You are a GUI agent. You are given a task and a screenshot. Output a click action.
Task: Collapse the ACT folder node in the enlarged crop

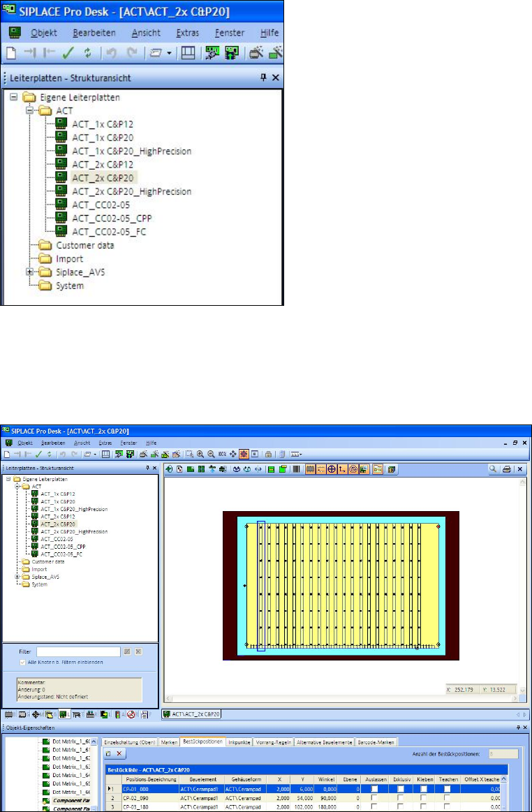tap(29, 110)
